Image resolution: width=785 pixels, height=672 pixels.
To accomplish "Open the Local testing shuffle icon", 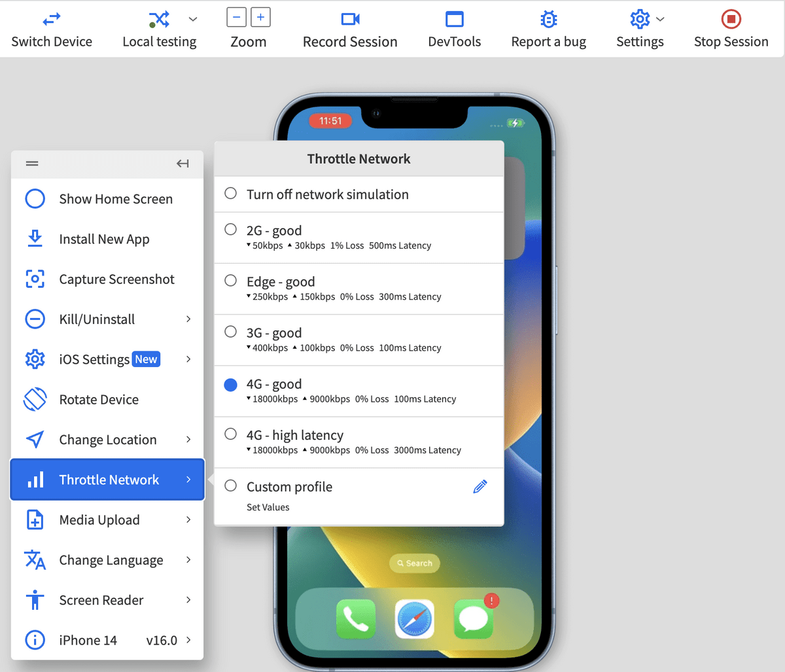I will (x=159, y=19).
